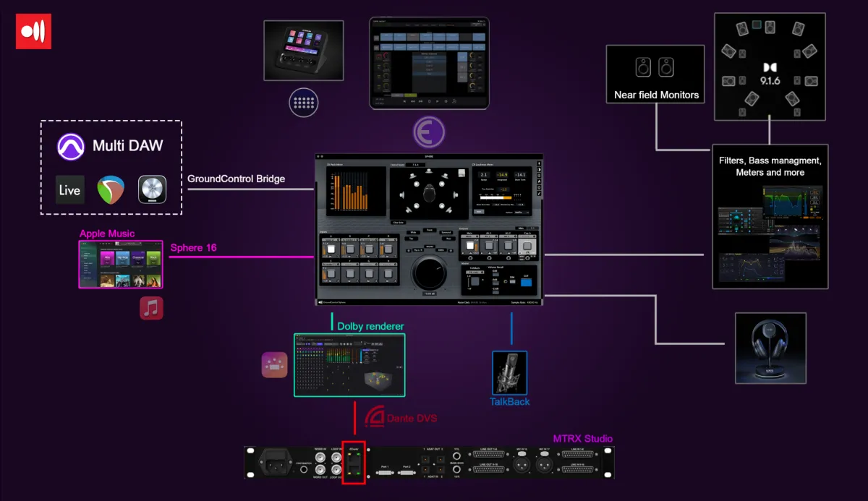The image size is (868, 501).
Task: Expand the input A source dropdown
Action: (331, 239)
